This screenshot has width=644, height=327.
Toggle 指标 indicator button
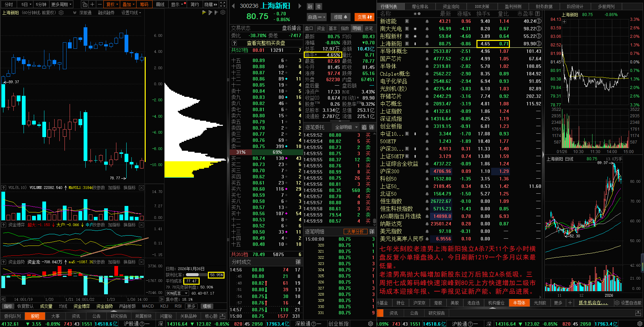coord(8,306)
